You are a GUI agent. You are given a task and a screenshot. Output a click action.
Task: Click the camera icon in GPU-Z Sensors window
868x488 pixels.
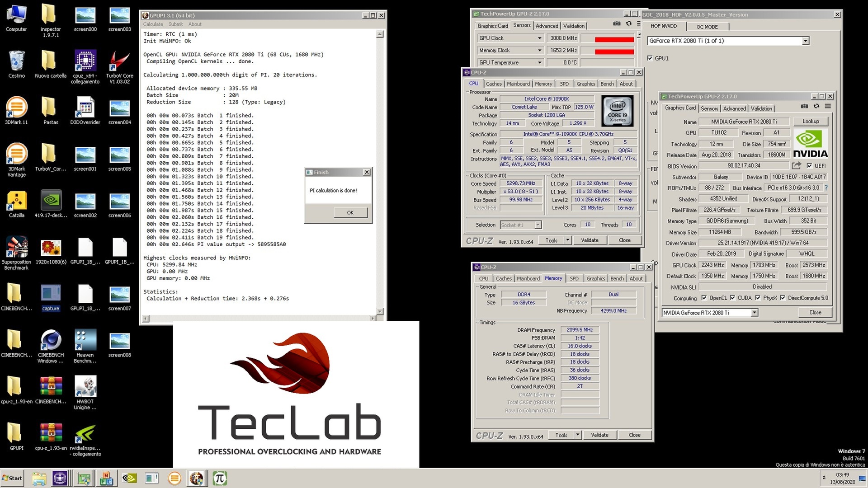point(617,23)
